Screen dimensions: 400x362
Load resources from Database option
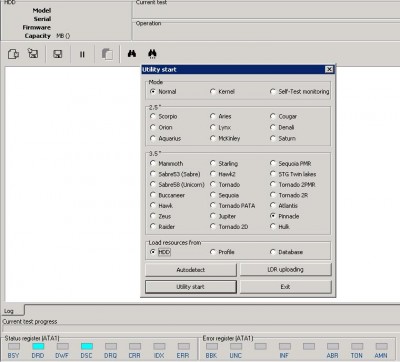[x=286, y=252]
